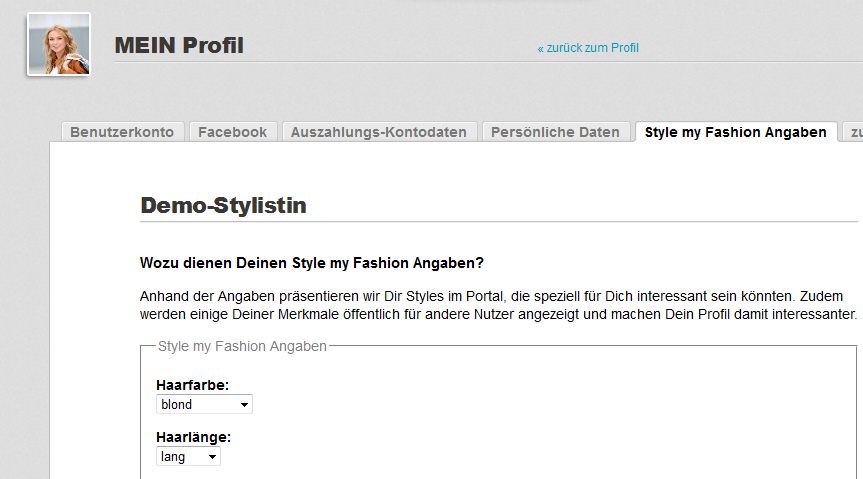Select the Persönliche Daten tab
This screenshot has height=479, width=863.
pyautogui.click(x=558, y=132)
